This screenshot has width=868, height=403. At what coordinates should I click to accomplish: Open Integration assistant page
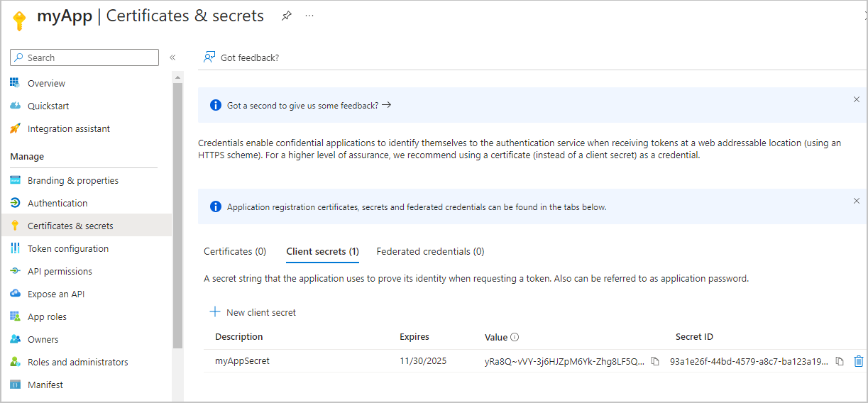[x=69, y=128]
